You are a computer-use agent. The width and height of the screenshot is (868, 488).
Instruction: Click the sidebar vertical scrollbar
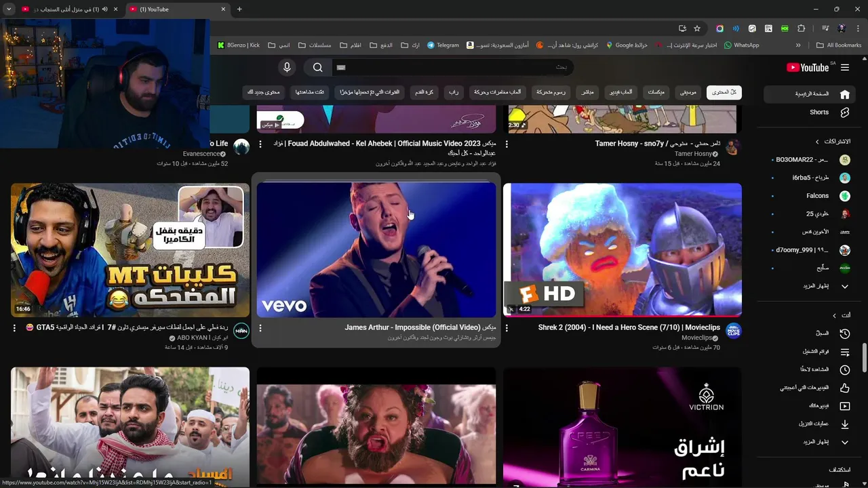point(864,357)
